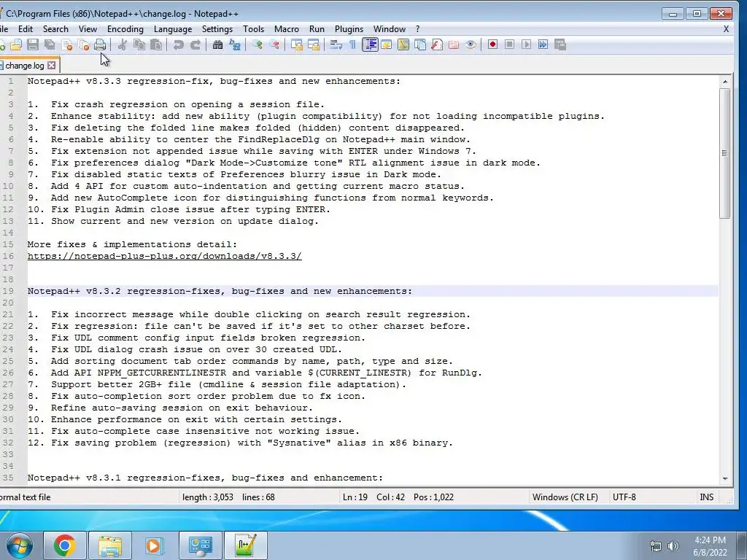Click the Windows (CR LF) status bar field
This screenshot has height=560, width=747.
[x=565, y=497]
